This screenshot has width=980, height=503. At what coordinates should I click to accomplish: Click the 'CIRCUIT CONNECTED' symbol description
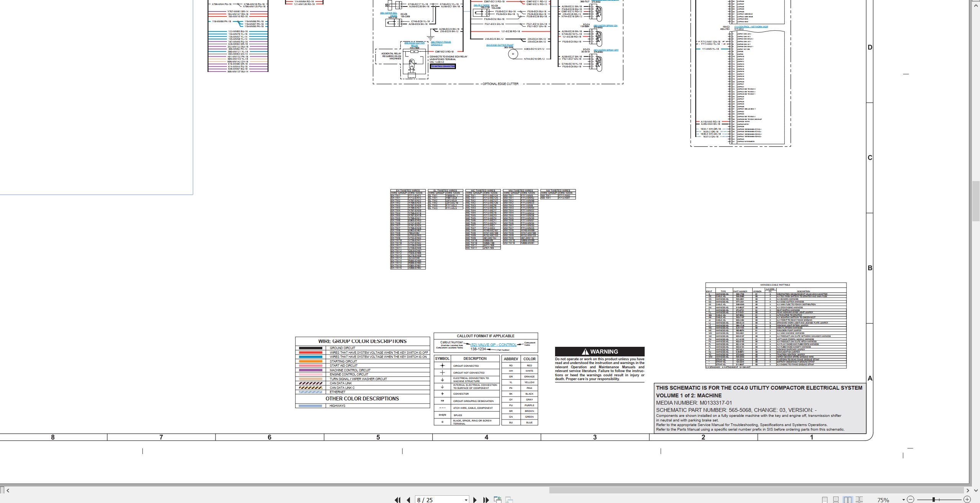click(x=466, y=366)
